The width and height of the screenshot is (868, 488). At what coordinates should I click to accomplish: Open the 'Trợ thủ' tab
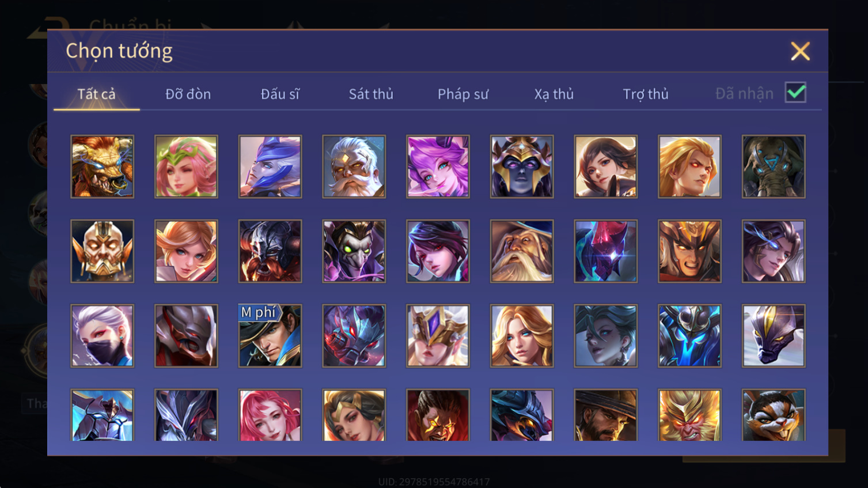[x=646, y=94]
